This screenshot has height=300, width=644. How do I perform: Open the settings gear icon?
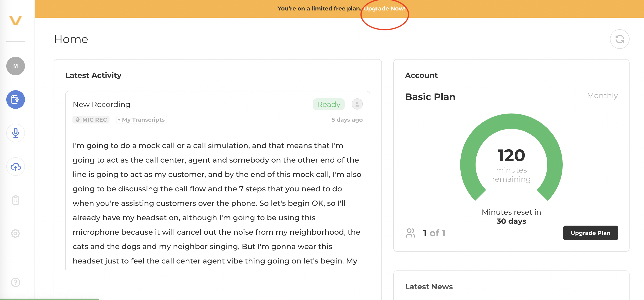pyautogui.click(x=16, y=233)
